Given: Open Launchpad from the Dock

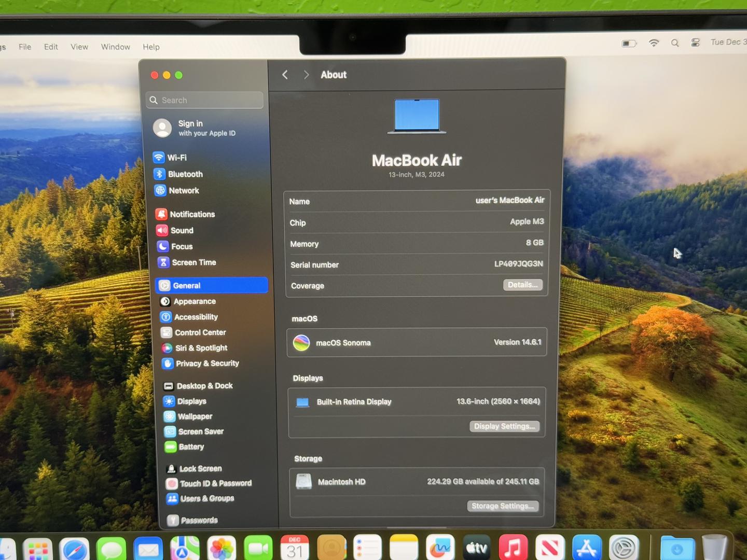Looking at the screenshot, I should pos(37,550).
